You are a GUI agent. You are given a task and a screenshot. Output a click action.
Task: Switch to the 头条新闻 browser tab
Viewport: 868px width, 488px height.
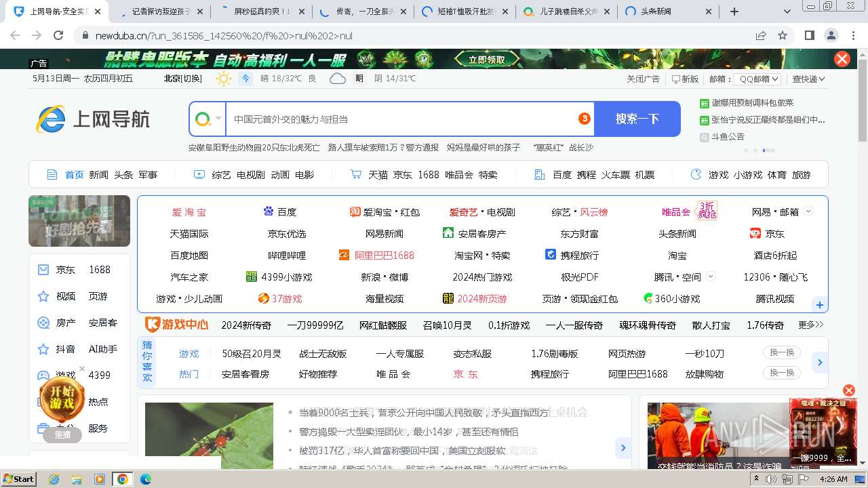(x=667, y=12)
